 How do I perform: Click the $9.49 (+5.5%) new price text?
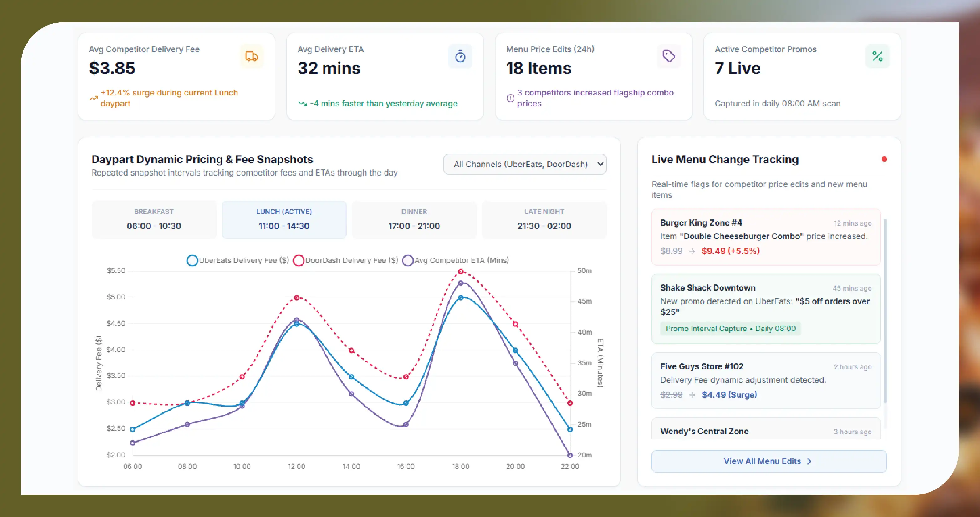point(730,251)
